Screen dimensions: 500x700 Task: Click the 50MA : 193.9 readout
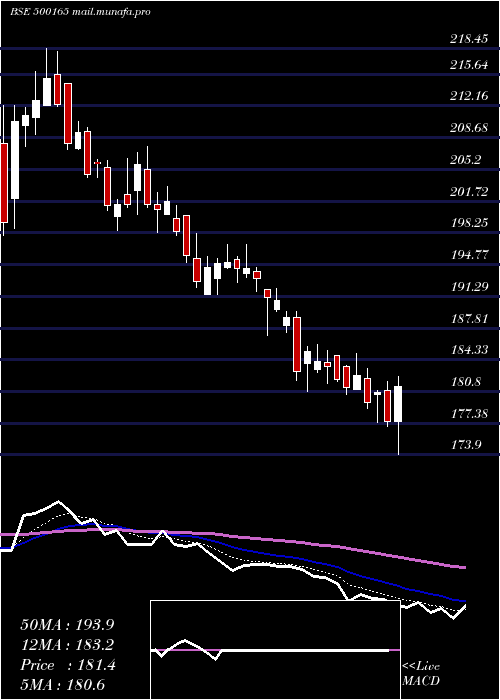[67, 625]
